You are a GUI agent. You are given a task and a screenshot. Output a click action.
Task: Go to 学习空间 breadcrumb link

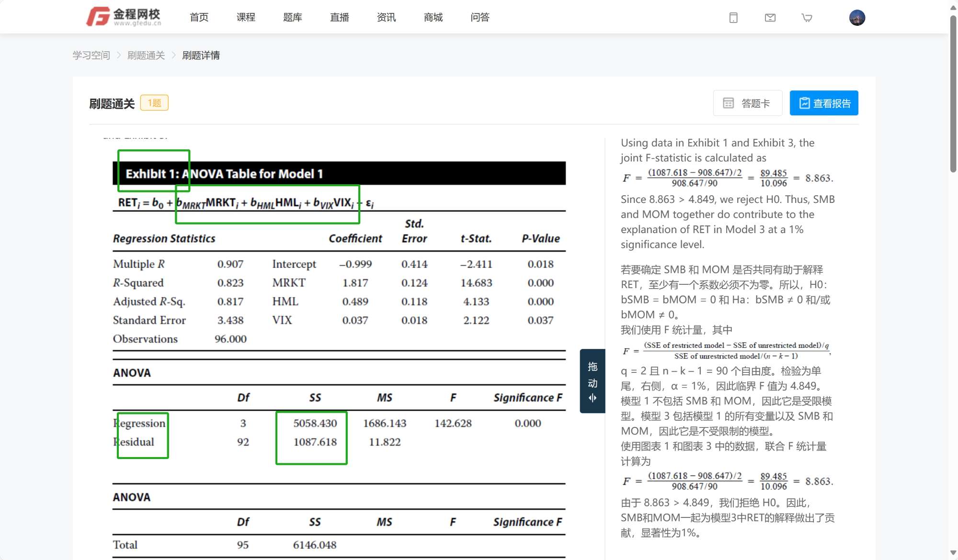click(x=91, y=55)
